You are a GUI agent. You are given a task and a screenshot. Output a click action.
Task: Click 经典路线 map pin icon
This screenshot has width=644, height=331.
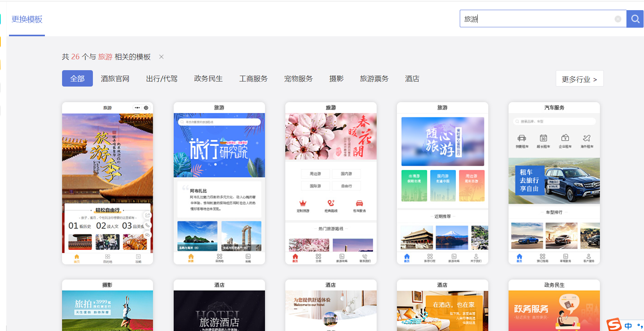click(x=331, y=203)
